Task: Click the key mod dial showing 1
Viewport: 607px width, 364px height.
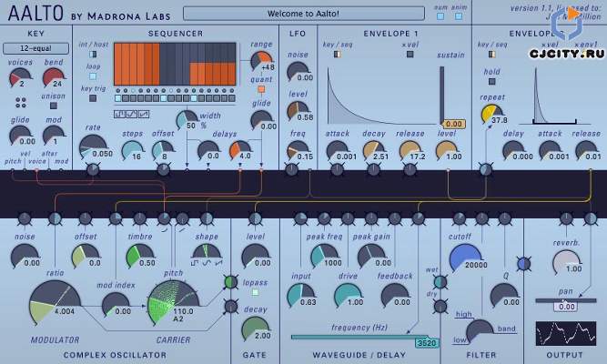Action: (53, 136)
